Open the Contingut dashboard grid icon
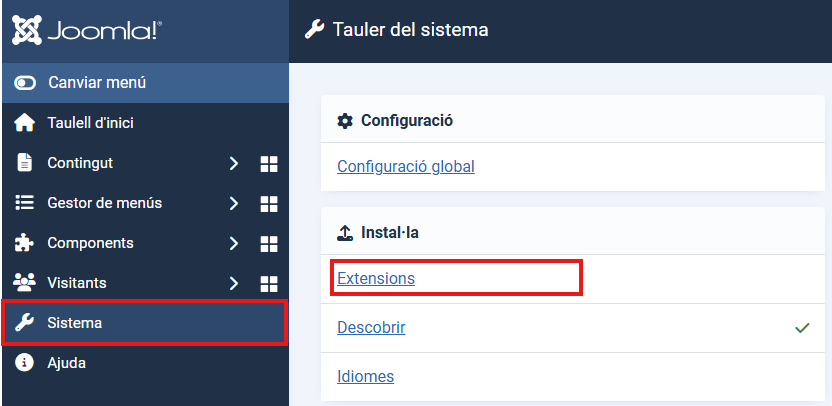The width and height of the screenshot is (832, 406). click(x=268, y=163)
